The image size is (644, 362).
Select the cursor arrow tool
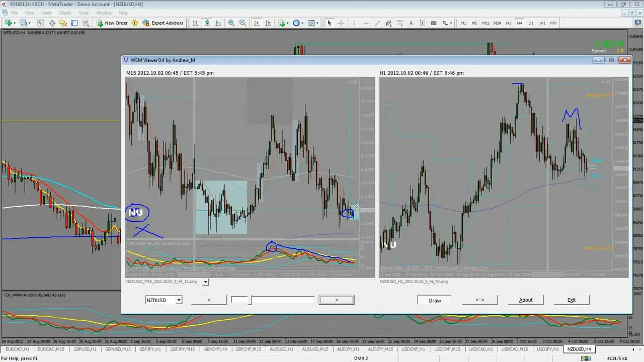pos(330,23)
